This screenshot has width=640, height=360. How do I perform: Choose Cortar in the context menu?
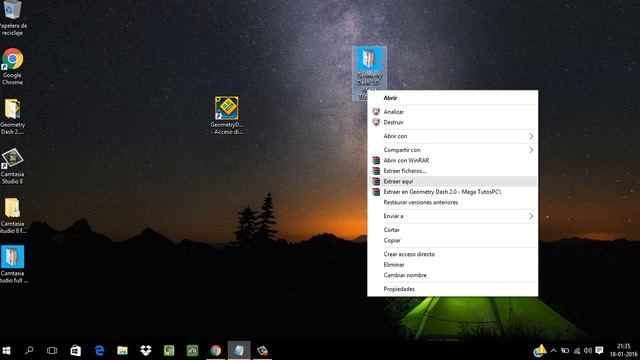pyautogui.click(x=453, y=230)
